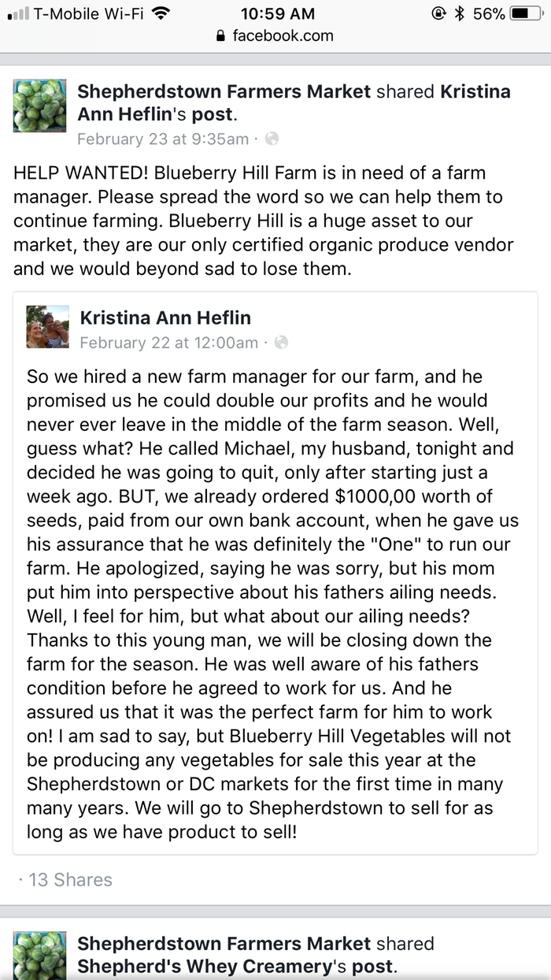View the 13 Shares list
This screenshot has height=980, width=551.
[x=69, y=880]
